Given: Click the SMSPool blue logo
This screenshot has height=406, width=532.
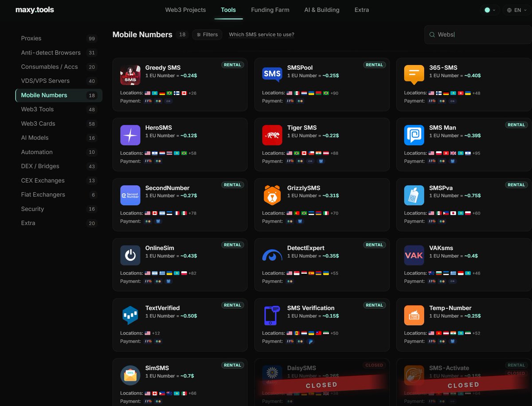Looking at the screenshot, I should pyautogui.click(x=272, y=75).
